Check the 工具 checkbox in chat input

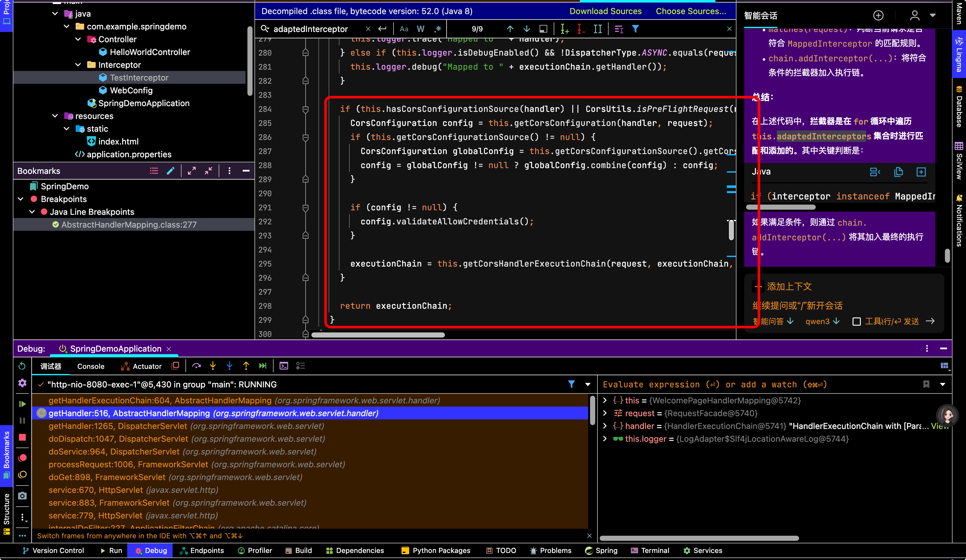(856, 321)
